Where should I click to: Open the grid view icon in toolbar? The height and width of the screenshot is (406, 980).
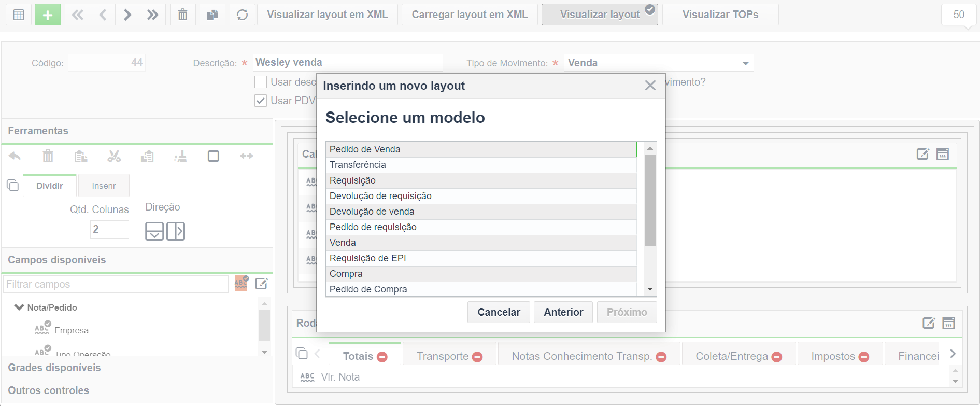(19, 15)
